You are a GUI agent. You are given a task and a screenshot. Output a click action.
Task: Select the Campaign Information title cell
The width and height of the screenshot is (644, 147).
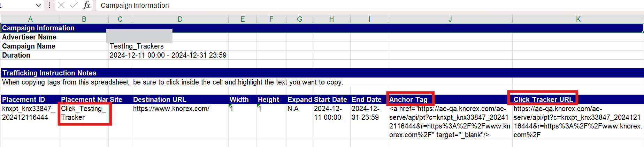click(x=38, y=28)
